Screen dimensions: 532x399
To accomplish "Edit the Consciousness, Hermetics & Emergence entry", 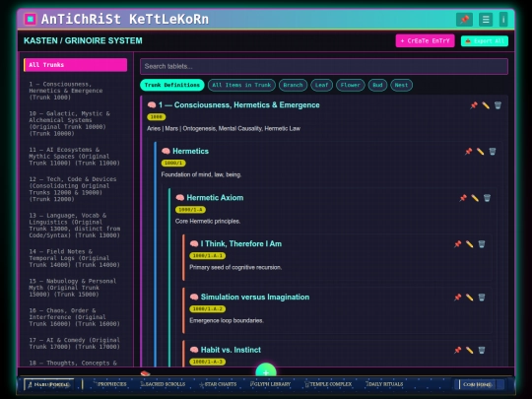I will point(486,105).
